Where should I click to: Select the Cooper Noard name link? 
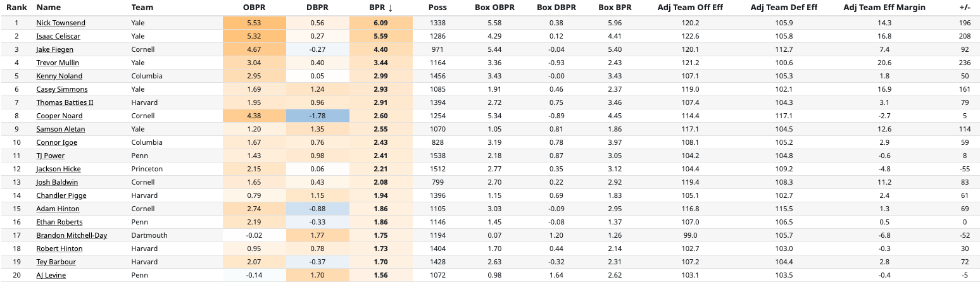pos(59,116)
